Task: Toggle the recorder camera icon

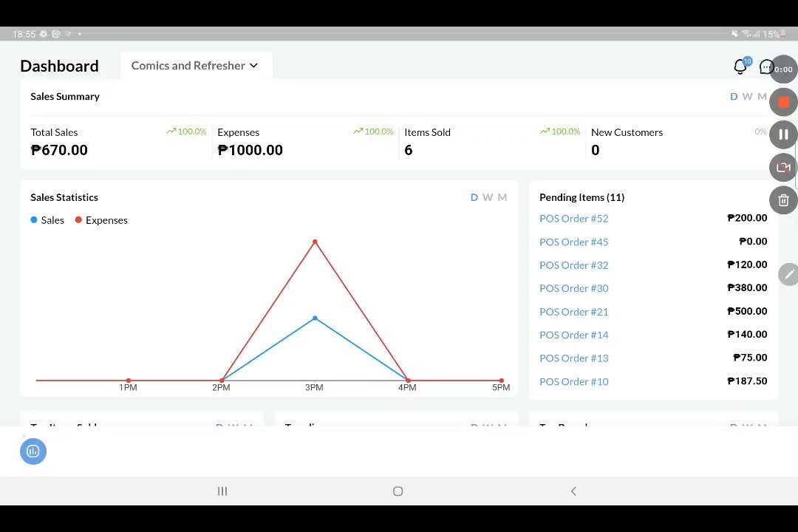Action: (783, 168)
